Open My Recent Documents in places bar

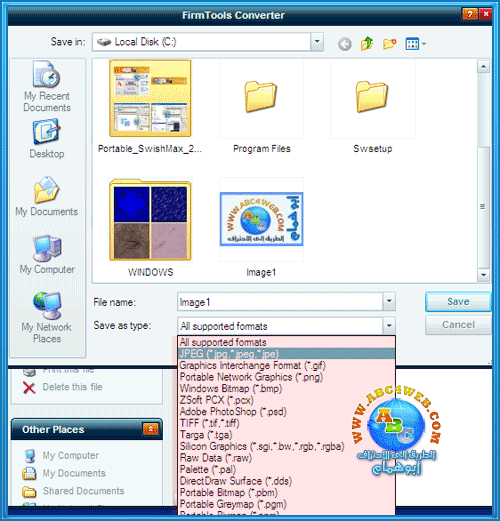tap(47, 86)
